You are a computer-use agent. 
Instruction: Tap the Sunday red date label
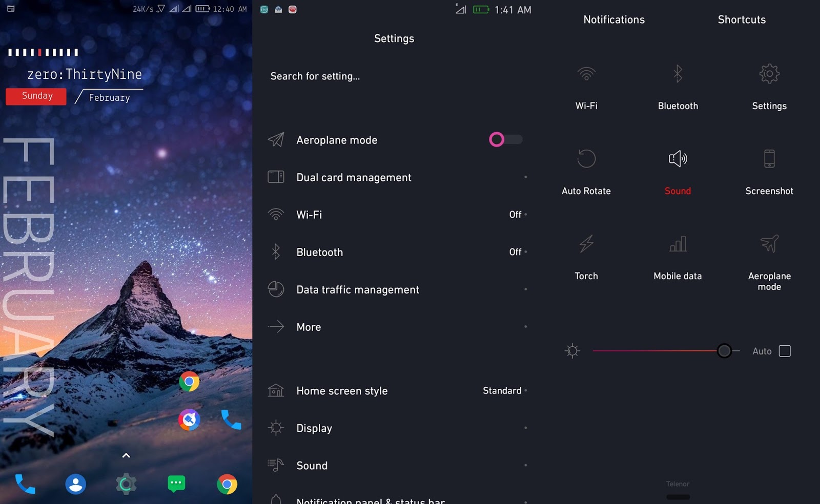36,96
